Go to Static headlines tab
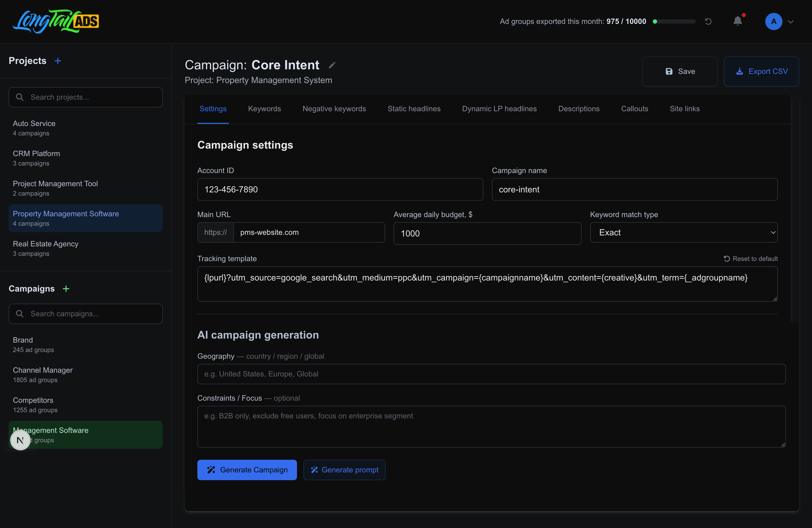Image resolution: width=812 pixels, height=528 pixels. click(x=414, y=109)
